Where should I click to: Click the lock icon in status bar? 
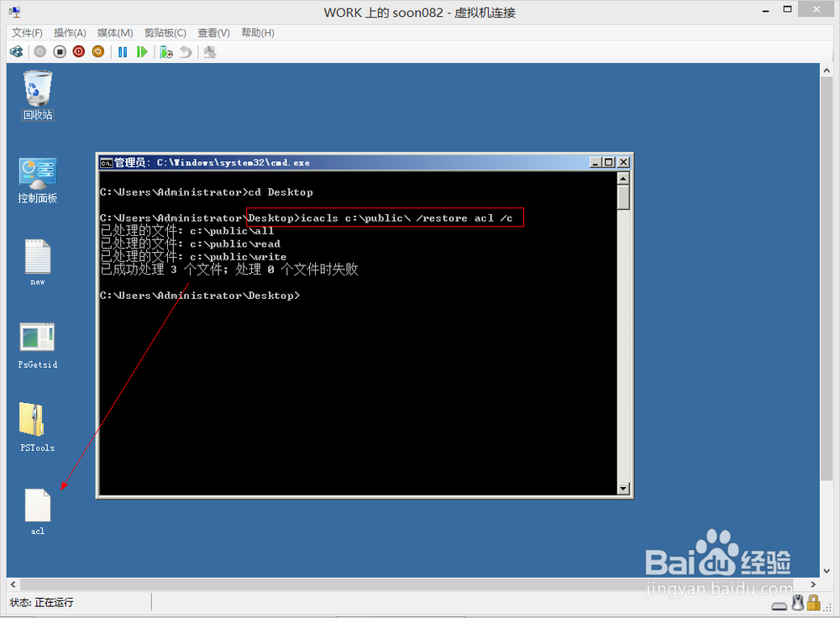coord(813,603)
